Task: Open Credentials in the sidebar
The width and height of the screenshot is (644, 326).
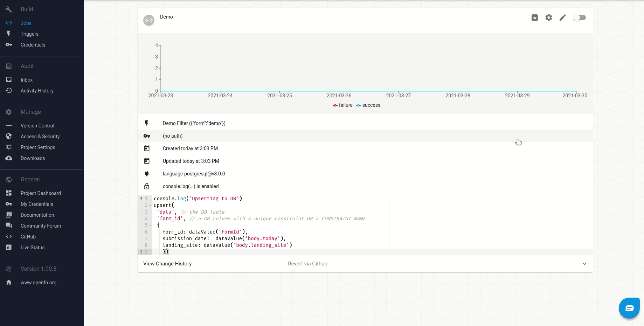Action: coord(33,45)
